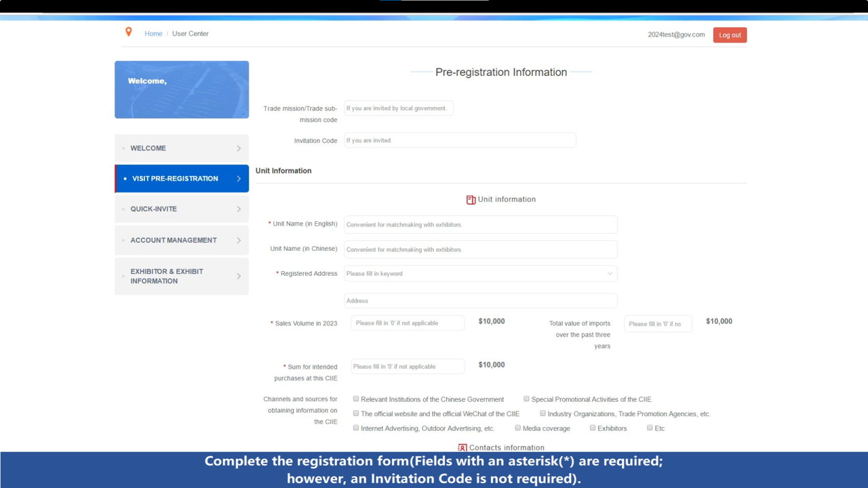Click the chevron on the WELCOME item
868x488 pixels.
click(239, 148)
